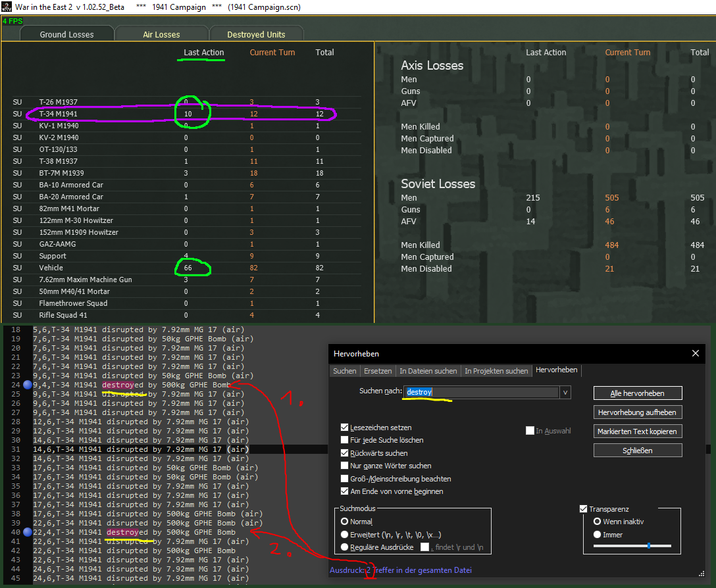This screenshot has height=588, width=716.
Task: Click the Soviet Losses heading
Action: click(x=438, y=184)
